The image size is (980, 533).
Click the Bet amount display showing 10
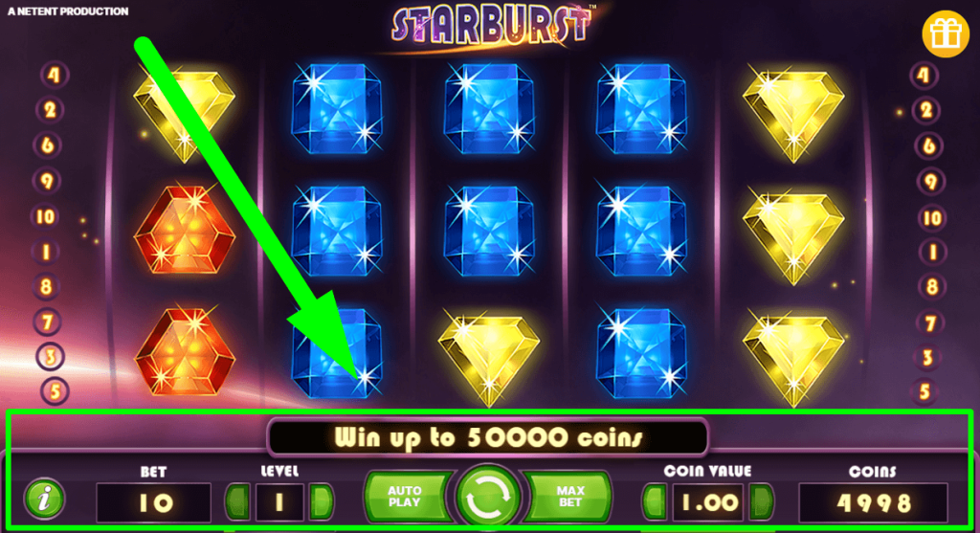click(x=154, y=502)
